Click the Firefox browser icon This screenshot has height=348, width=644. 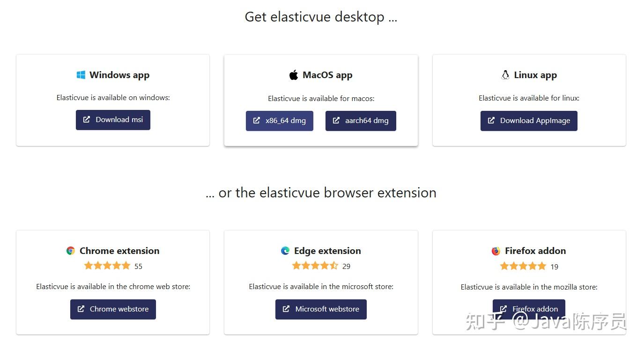coord(495,250)
